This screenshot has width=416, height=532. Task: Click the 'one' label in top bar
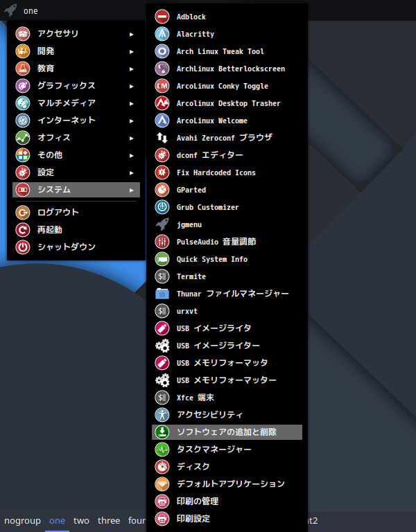[x=31, y=11]
